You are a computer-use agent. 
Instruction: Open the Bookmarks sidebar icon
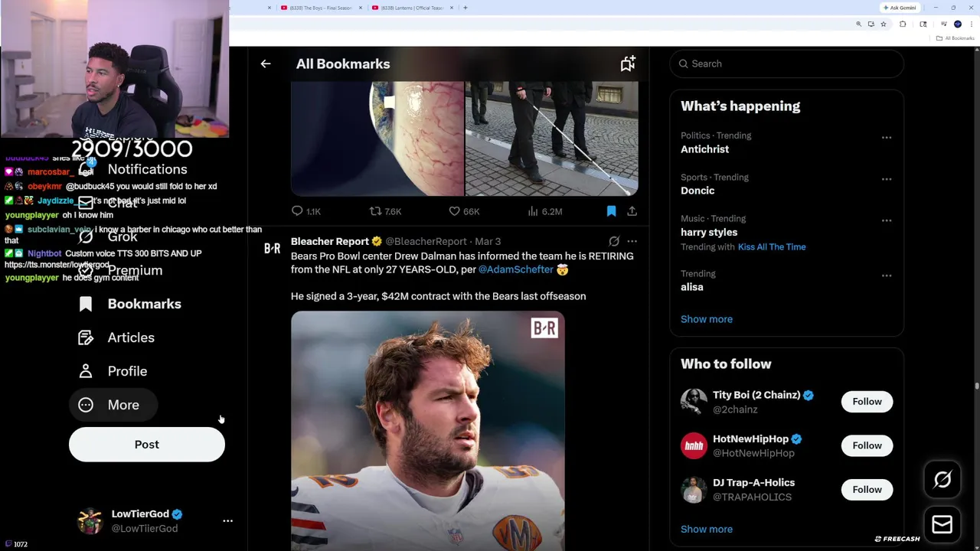click(86, 304)
